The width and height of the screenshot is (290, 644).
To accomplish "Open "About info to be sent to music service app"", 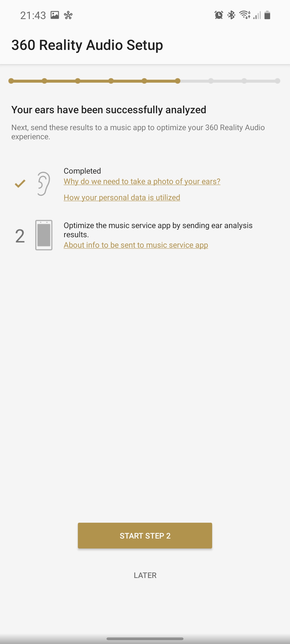I will pyautogui.click(x=136, y=245).
